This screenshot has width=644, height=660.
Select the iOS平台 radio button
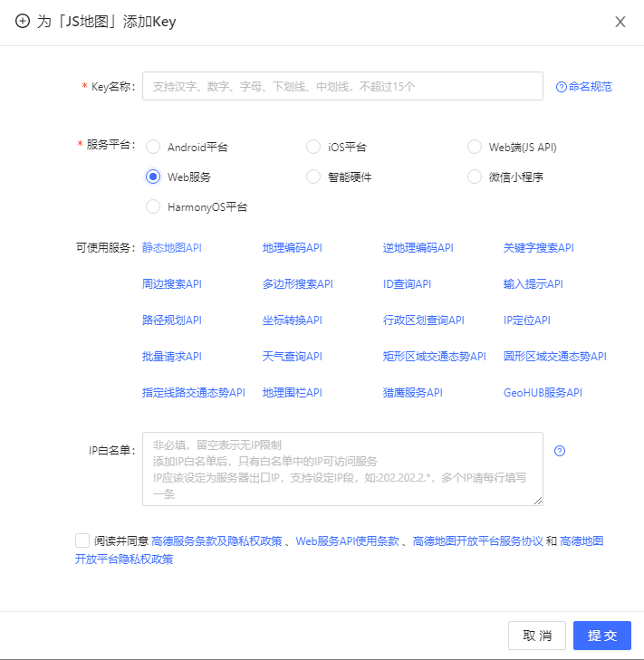[x=313, y=147]
